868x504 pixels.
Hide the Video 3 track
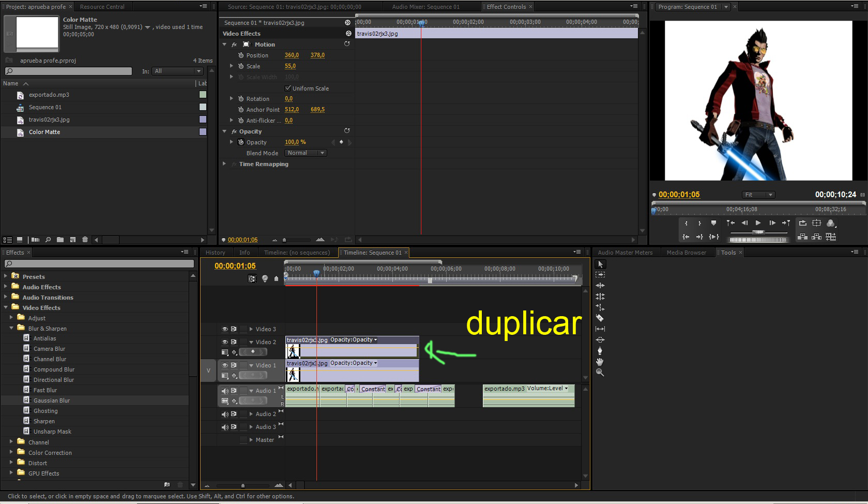(x=225, y=329)
